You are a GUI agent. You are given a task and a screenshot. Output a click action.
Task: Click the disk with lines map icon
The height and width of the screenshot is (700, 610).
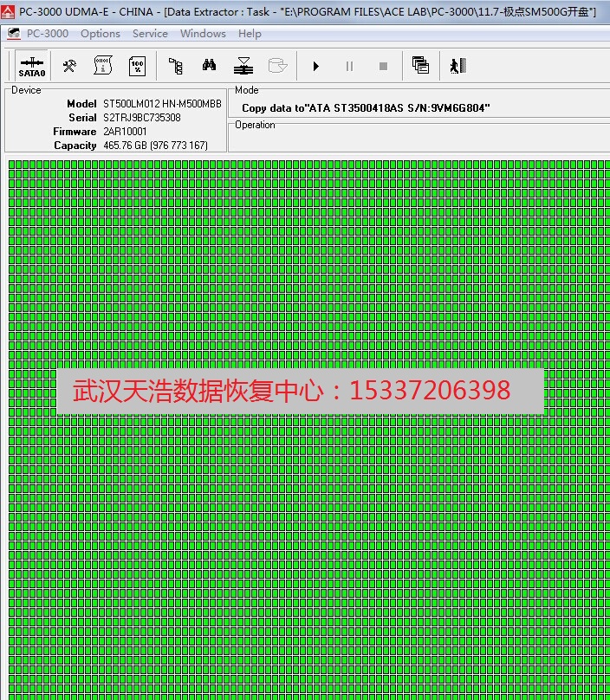pyautogui.click(x=243, y=66)
